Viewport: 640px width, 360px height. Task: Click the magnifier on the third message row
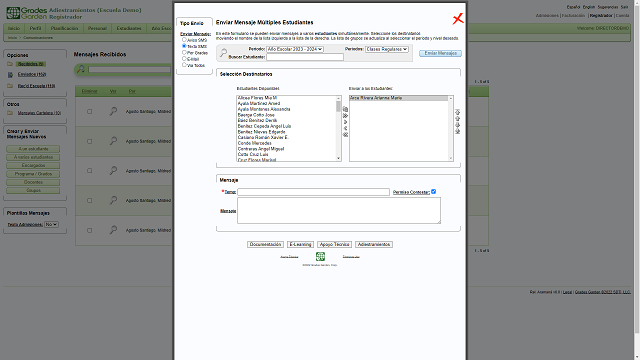[113, 171]
